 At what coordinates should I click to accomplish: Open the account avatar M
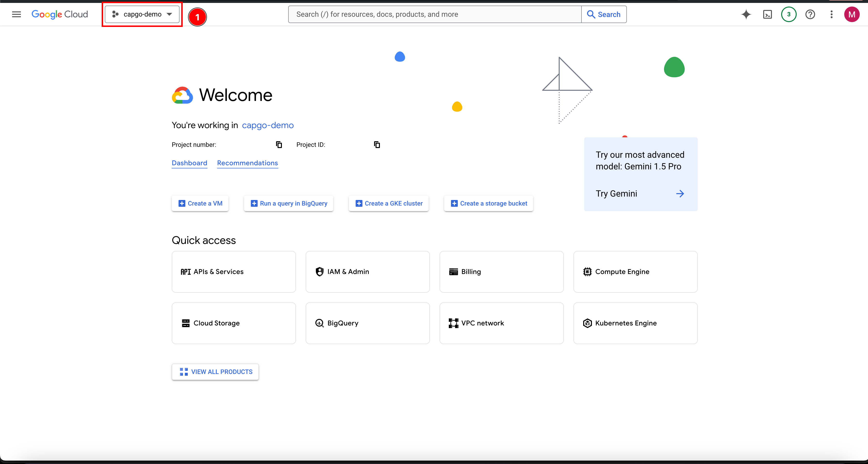852,14
